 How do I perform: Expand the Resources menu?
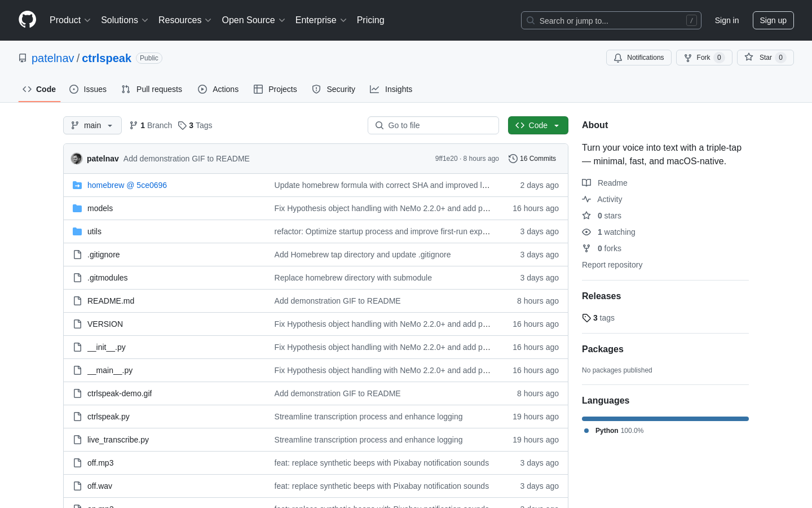(185, 20)
